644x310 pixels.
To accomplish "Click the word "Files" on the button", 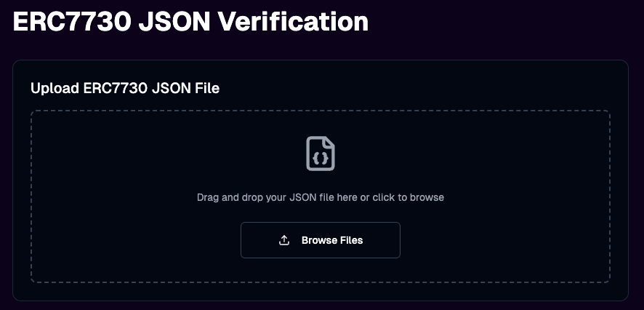I will point(350,240).
